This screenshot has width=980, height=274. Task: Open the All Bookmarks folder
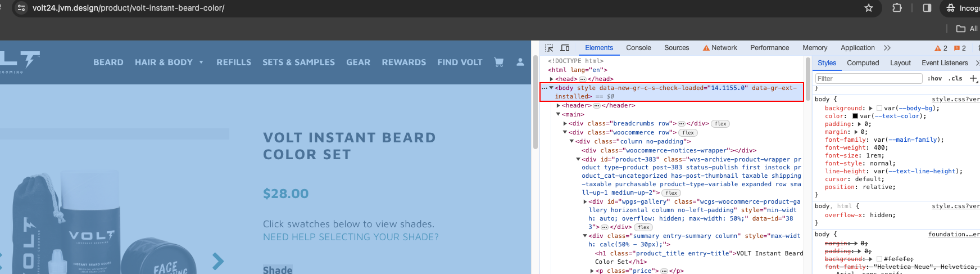coord(967,29)
